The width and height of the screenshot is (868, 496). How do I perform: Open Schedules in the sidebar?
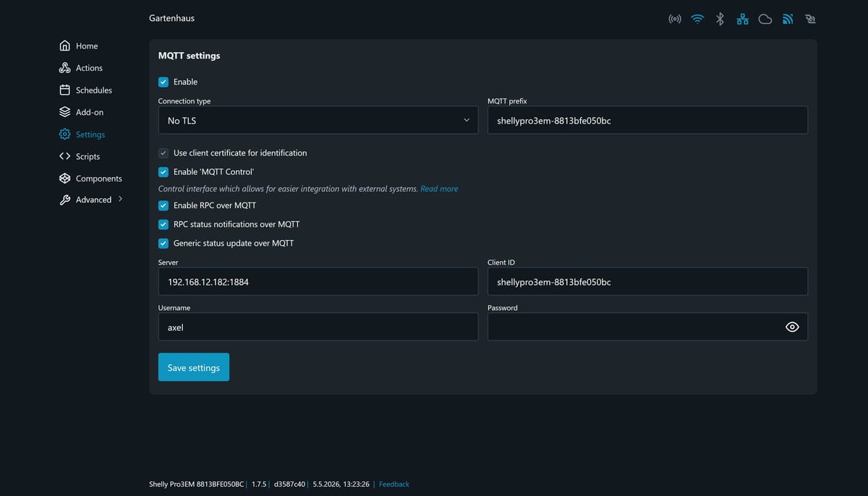(x=94, y=90)
